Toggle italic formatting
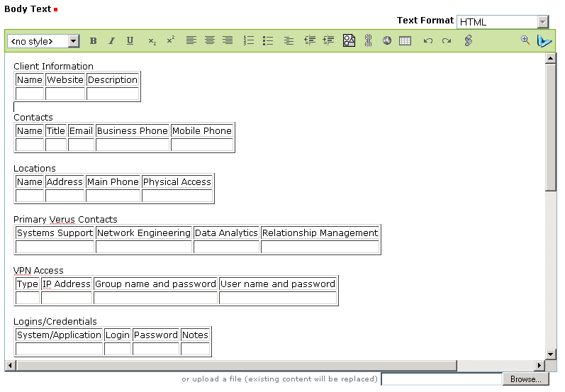 click(111, 41)
